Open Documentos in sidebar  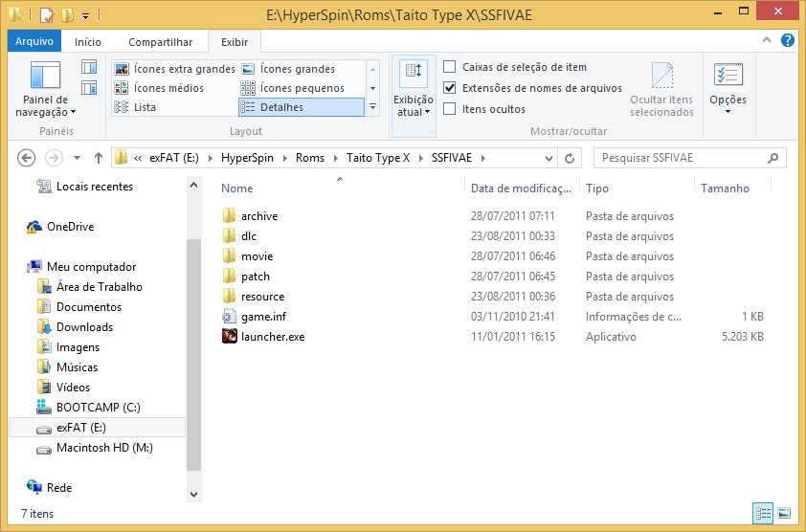coord(80,306)
